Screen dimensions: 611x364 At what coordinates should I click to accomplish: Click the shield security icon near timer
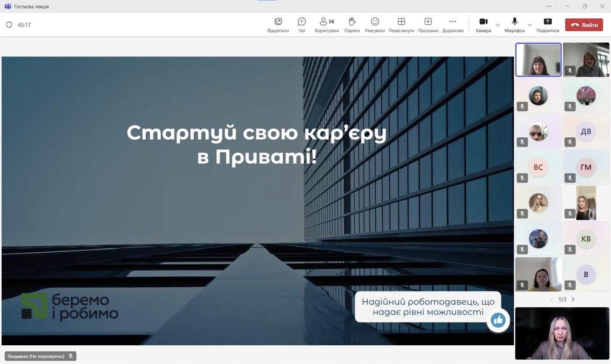pos(9,25)
